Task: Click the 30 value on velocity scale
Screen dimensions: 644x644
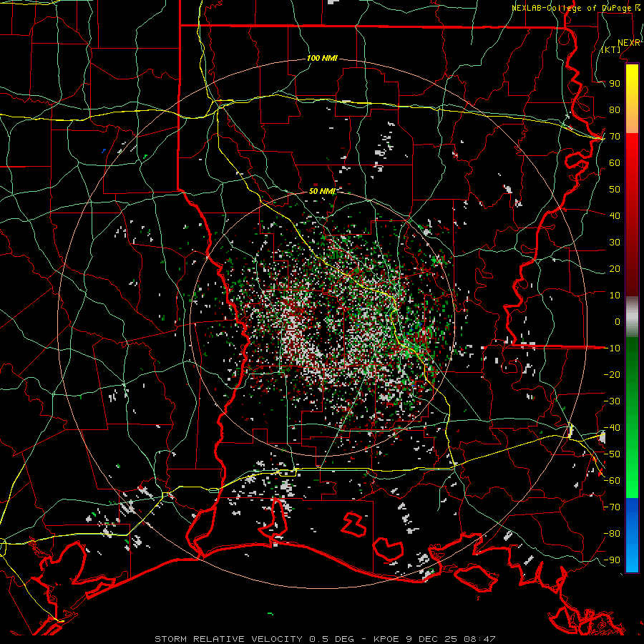Action: [x=615, y=243]
